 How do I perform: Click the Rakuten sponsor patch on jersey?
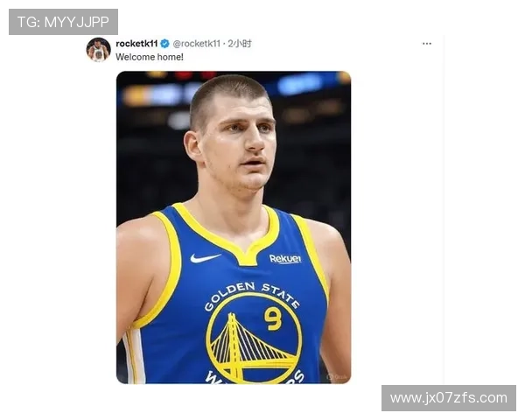[x=285, y=259]
